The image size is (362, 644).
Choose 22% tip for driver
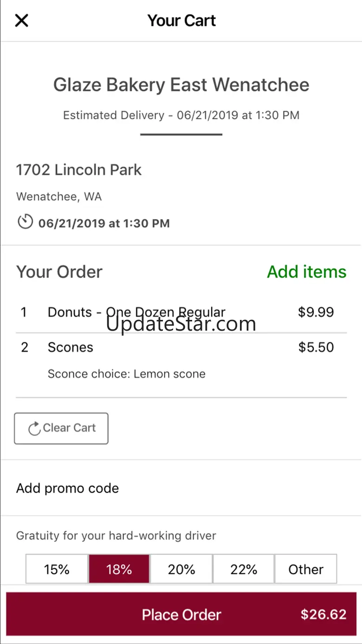coord(244,569)
